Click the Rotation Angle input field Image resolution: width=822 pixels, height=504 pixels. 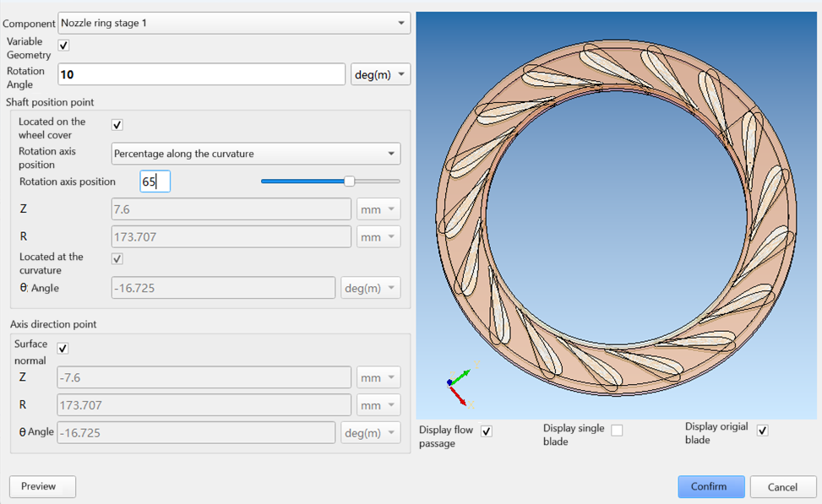(201, 74)
